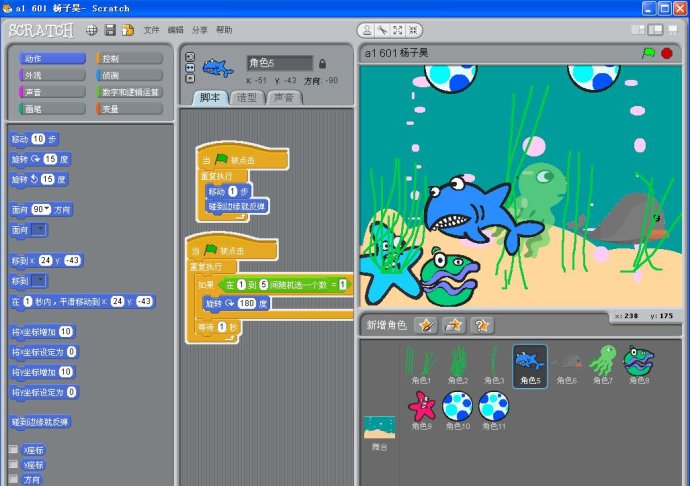Select sprite 角色1 thumbnail
This screenshot has height=486, width=690.
[x=421, y=366]
